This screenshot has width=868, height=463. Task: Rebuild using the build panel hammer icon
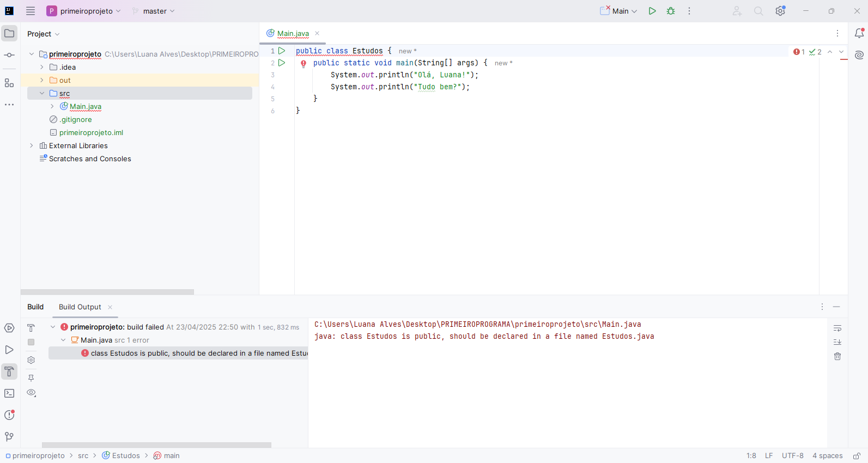[x=31, y=328]
